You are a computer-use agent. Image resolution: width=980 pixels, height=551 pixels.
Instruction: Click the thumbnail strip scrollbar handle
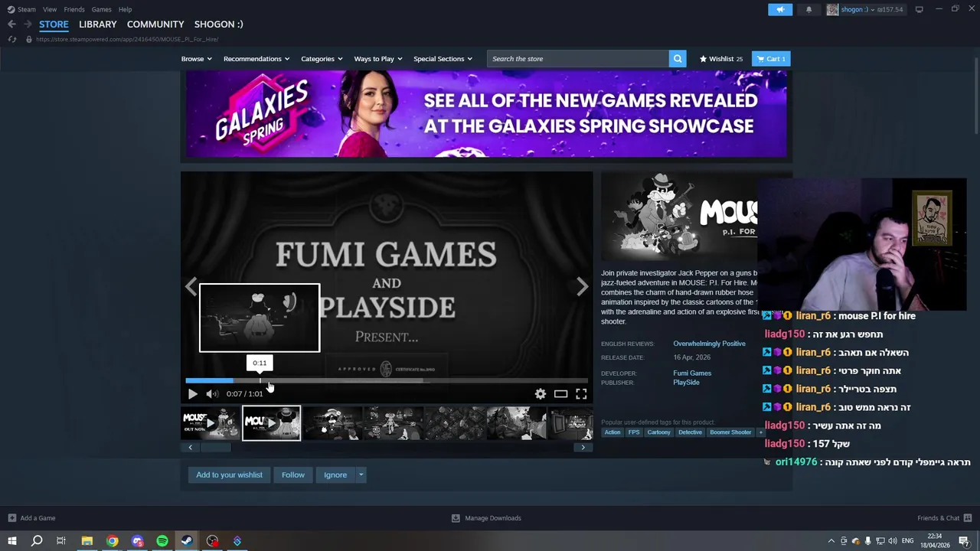215,448
